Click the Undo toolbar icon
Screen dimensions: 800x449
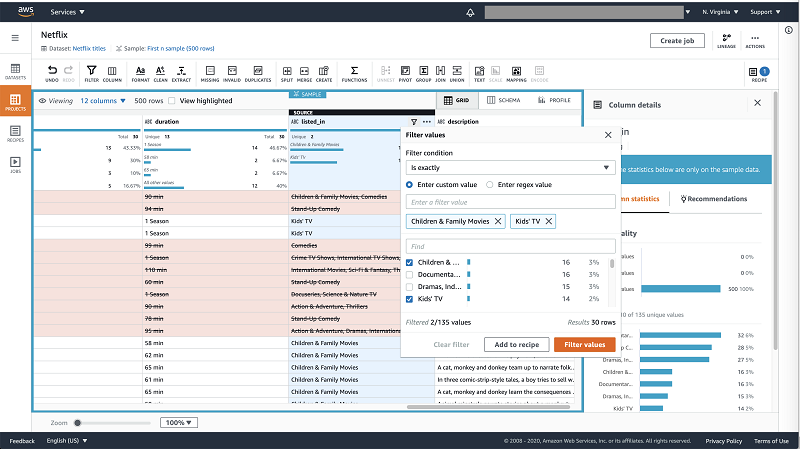pos(52,73)
